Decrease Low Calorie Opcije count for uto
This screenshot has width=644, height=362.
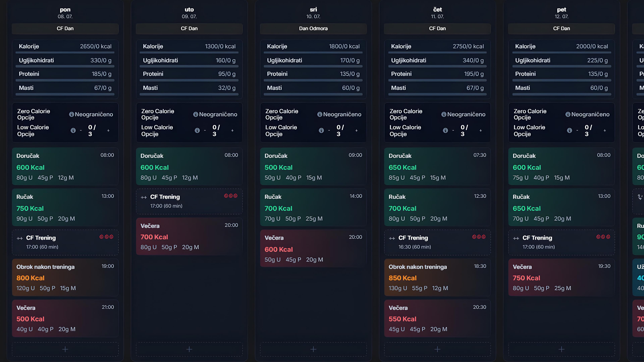point(205,130)
